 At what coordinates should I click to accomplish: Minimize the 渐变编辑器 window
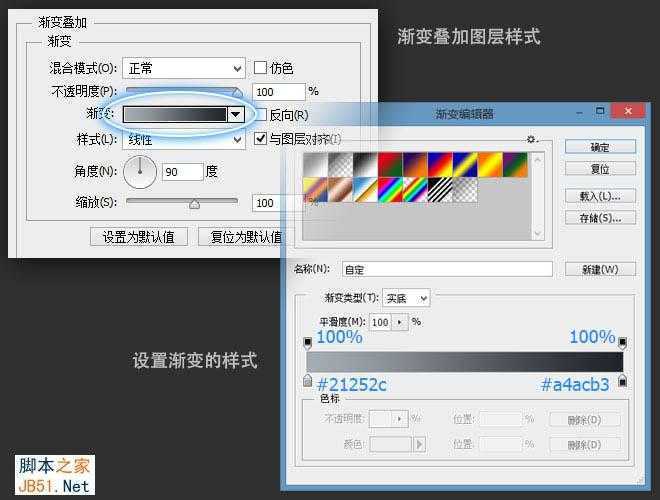[580, 112]
